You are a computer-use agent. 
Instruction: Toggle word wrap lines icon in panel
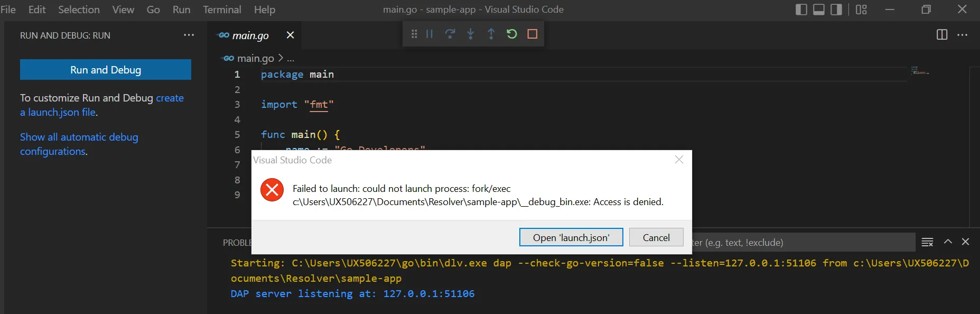tap(927, 242)
